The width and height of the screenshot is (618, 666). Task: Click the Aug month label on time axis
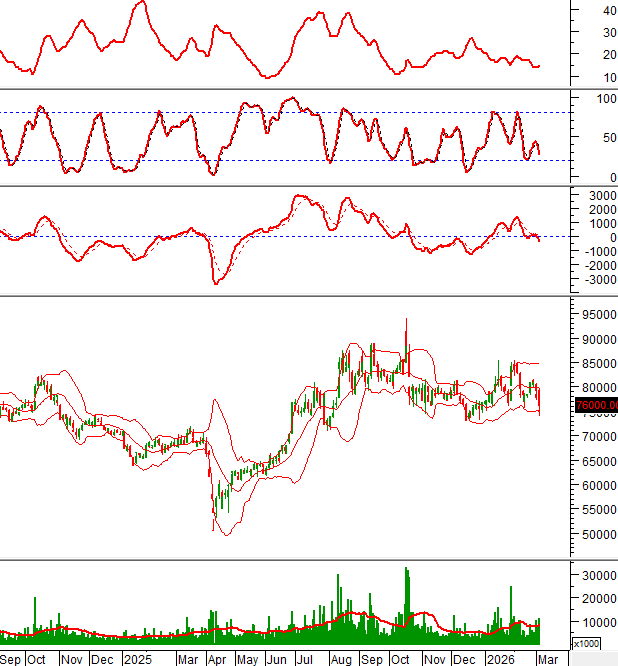[340, 659]
